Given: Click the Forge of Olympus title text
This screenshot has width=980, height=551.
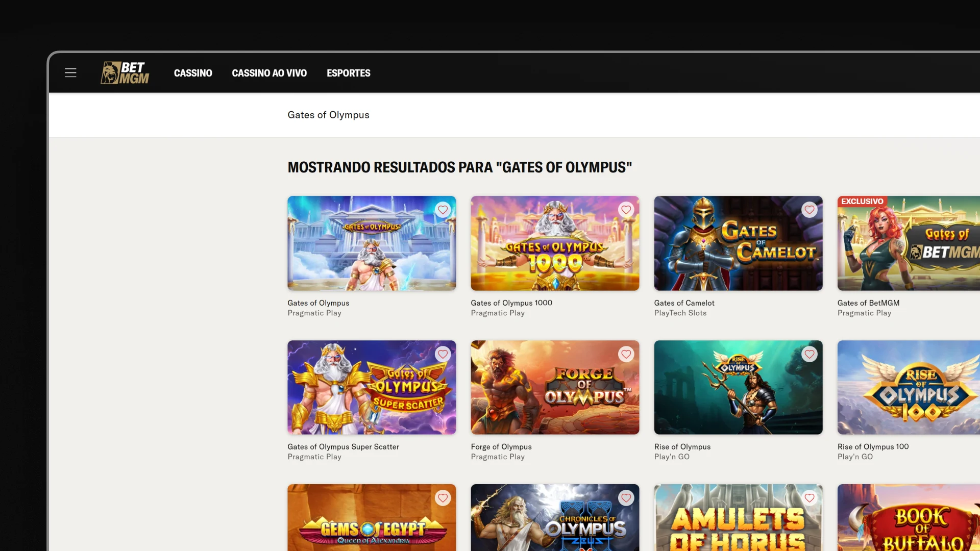Looking at the screenshot, I should (501, 447).
